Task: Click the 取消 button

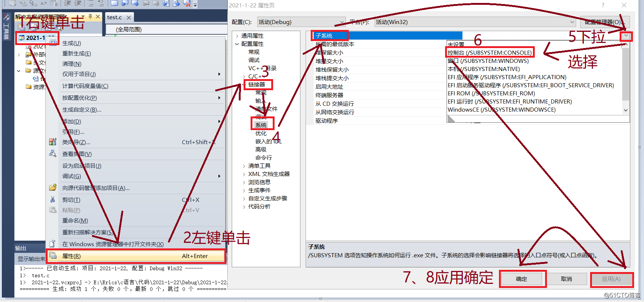Action: click(566, 279)
